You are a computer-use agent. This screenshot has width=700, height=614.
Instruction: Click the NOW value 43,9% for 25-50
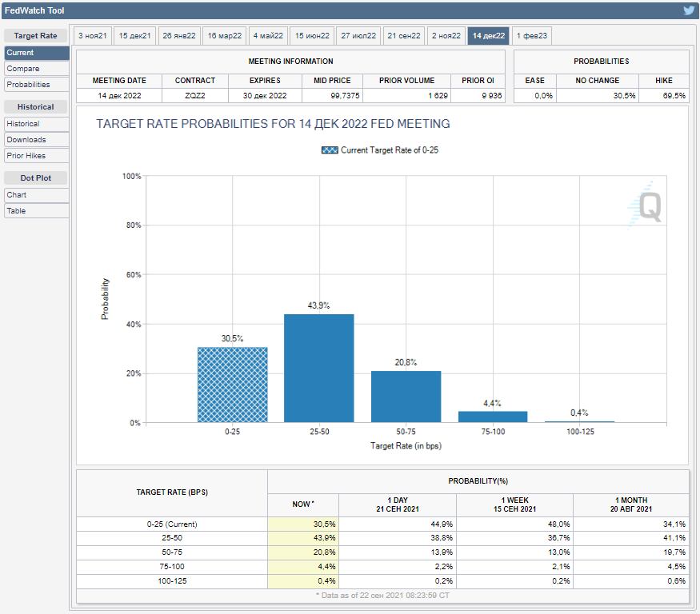(324, 538)
